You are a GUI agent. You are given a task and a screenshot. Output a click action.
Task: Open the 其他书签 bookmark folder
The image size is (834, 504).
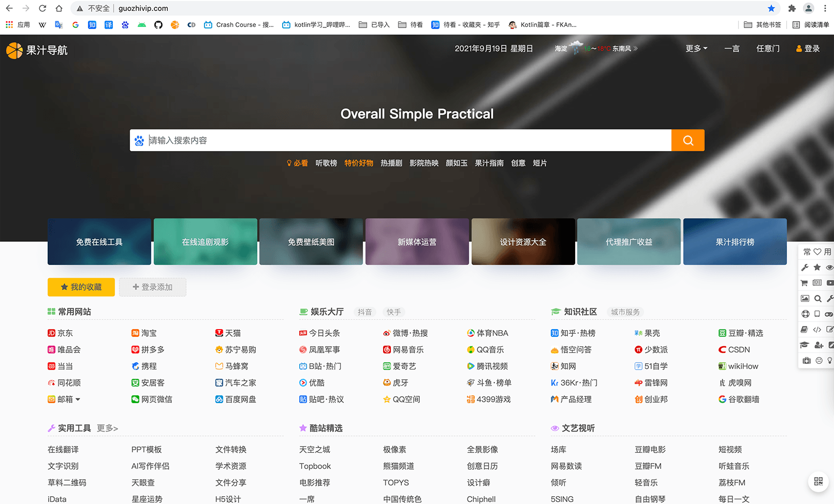click(x=763, y=24)
